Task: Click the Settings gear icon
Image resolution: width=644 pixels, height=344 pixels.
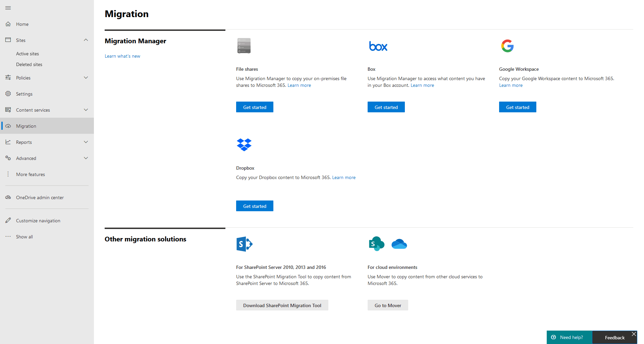Action: point(8,94)
